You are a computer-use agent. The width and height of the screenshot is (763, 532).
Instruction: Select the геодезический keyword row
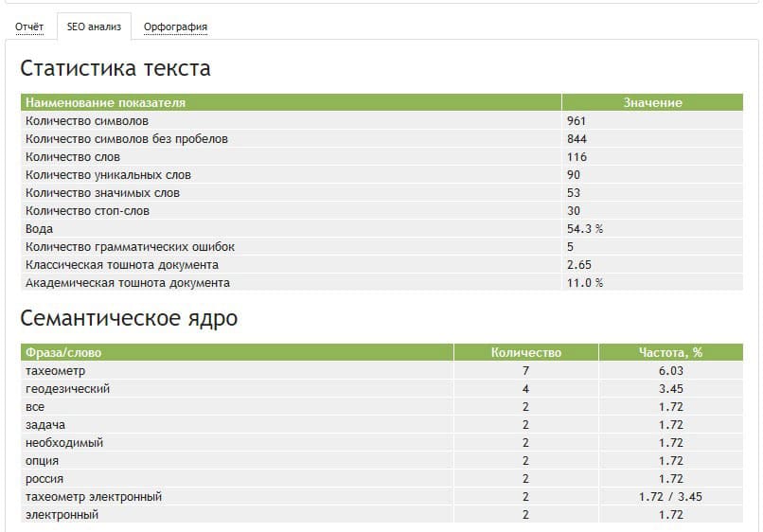pos(68,389)
